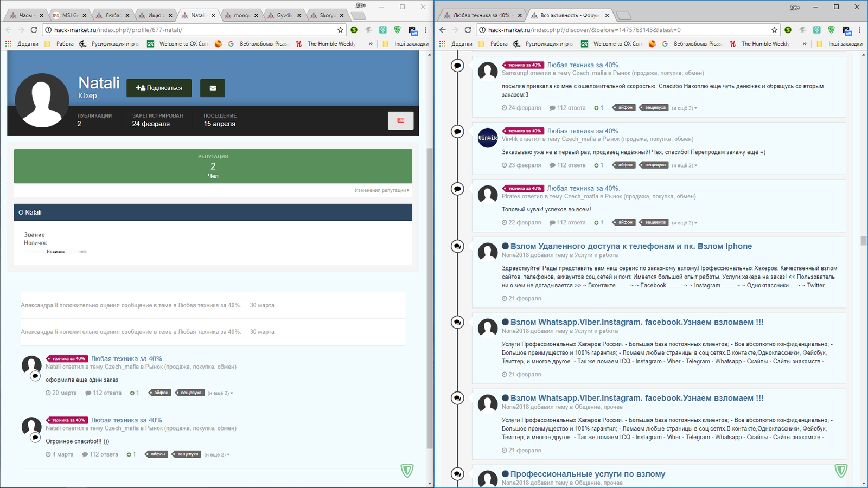Screen dimensions: 868x488
Task: Click the address bar showing profile/677-natali
Action: coord(190,30)
